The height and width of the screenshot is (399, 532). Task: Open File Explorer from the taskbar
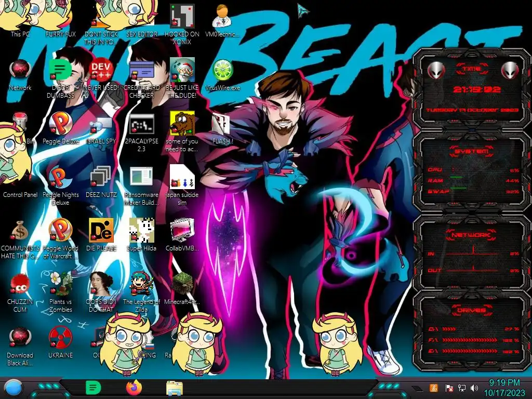(175, 388)
